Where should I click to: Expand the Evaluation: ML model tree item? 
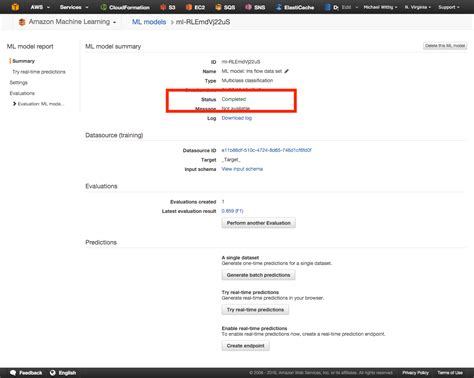click(14, 104)
